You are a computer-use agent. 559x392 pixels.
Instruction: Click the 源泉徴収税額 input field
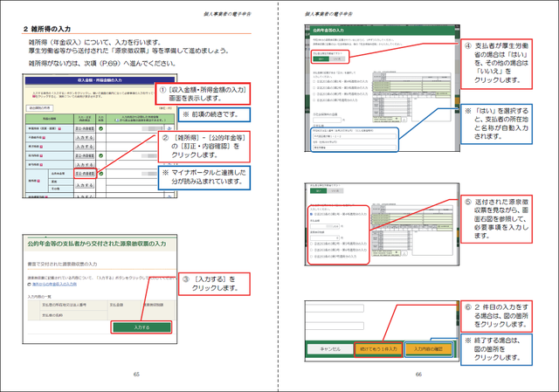[x=325, y=237]
